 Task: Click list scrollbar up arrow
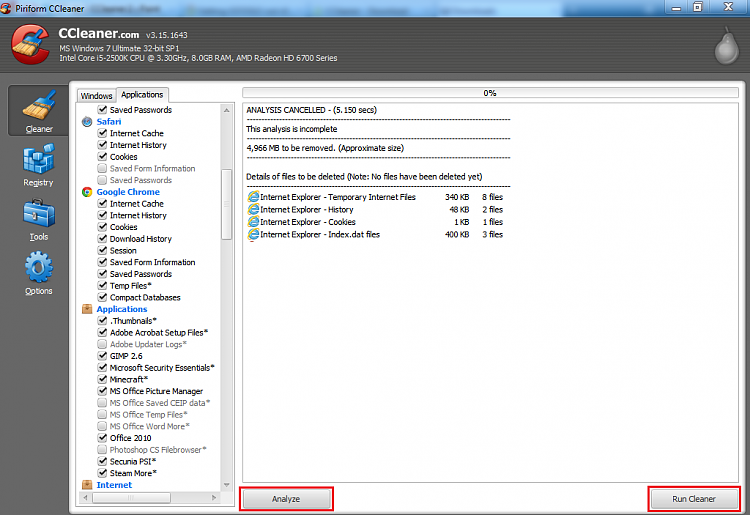click(x=227, y=110)
